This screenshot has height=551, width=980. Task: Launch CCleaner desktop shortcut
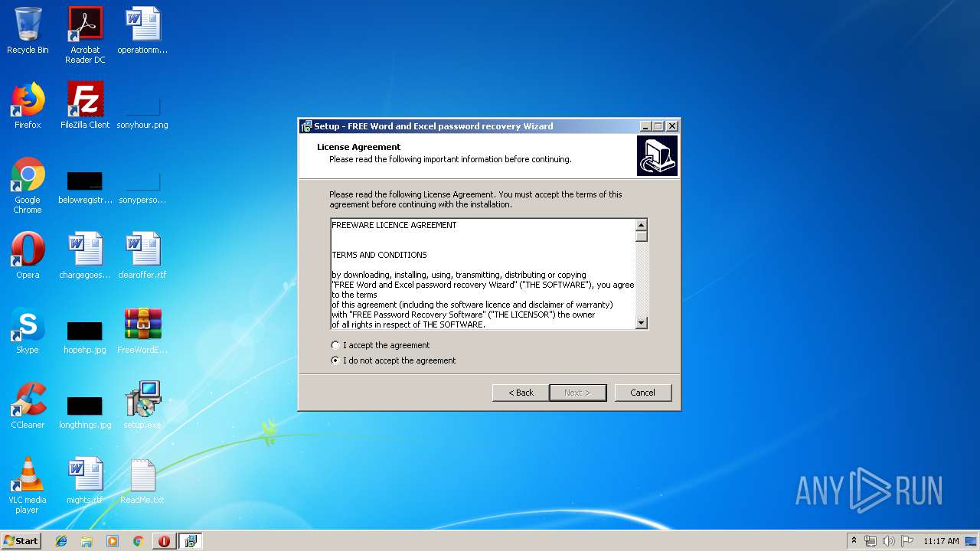pyautogui.click(x=28, y=406)
